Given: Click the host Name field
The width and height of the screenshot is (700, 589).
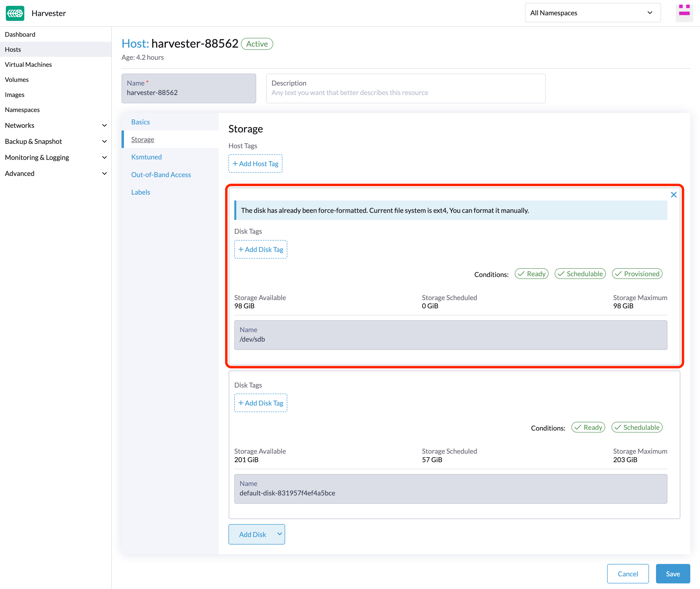Looking at the screenshot, I should click(x=189, y=88).
